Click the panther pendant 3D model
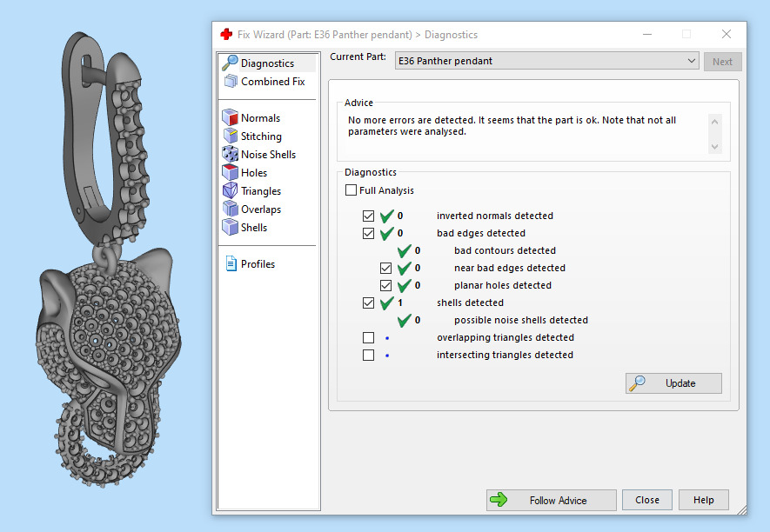The width and height of the screenshot is (770, 532). 108,260
